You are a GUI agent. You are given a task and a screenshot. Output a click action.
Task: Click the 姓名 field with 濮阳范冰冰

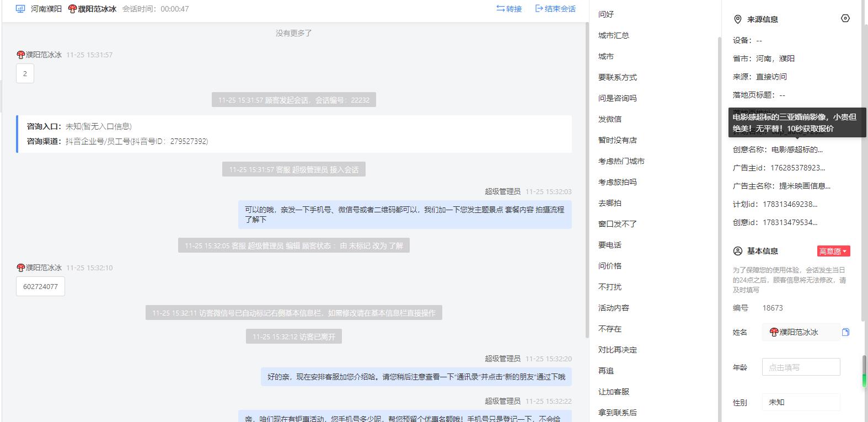(x=801, y=332)
